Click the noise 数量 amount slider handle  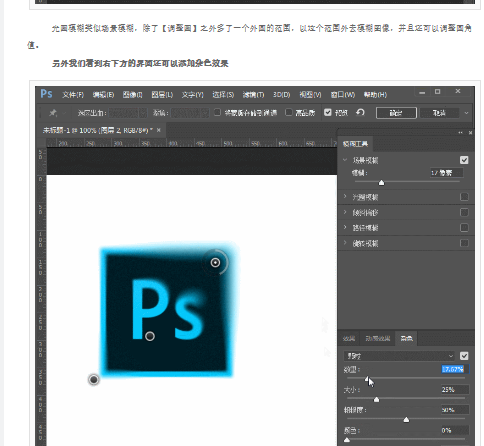[367, 379]
